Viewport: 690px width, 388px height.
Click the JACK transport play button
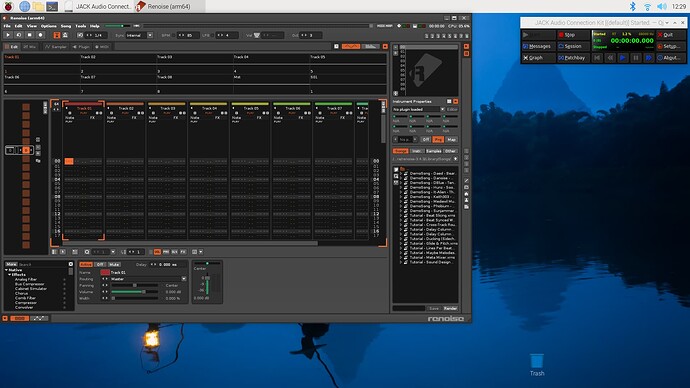pyautogui.click(x=622, y=58)
